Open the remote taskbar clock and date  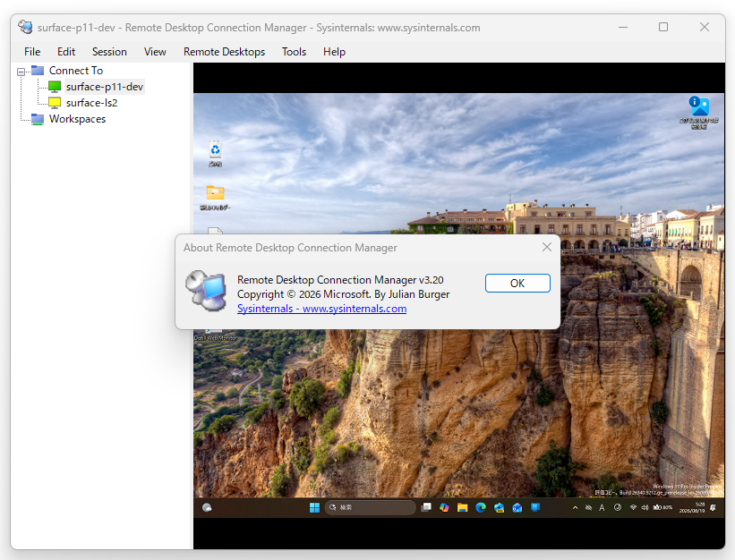pyautogui.click(x=692, y=507)
